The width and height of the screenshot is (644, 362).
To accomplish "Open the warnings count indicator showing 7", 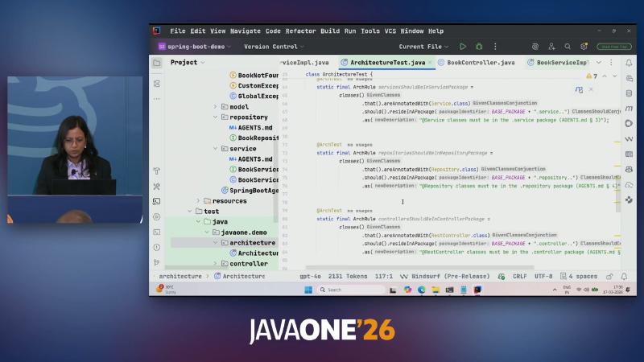I will click(592, 76).
